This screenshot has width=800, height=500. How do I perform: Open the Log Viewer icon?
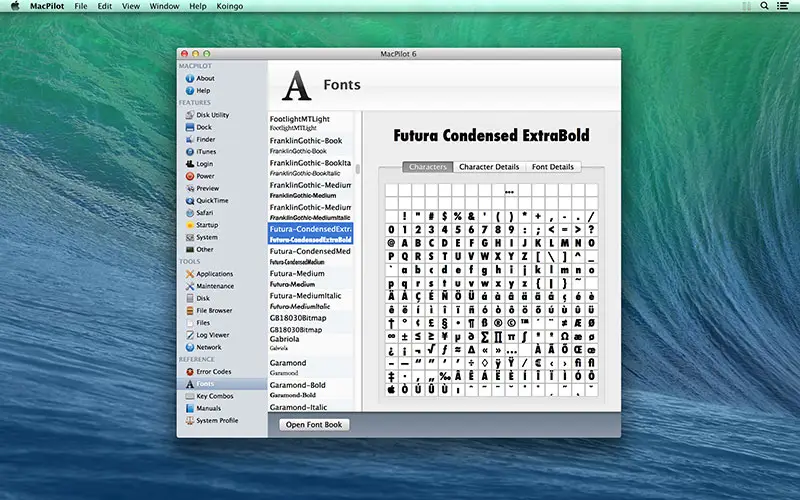(190, 335)
